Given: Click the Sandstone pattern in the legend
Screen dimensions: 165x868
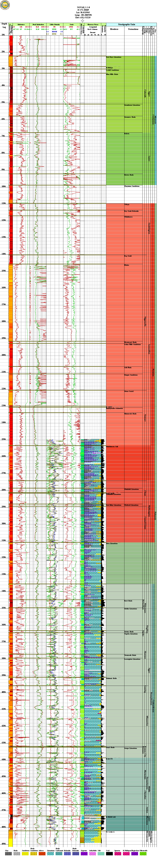Looking at the screenshot, I should [x=25, y=854].
